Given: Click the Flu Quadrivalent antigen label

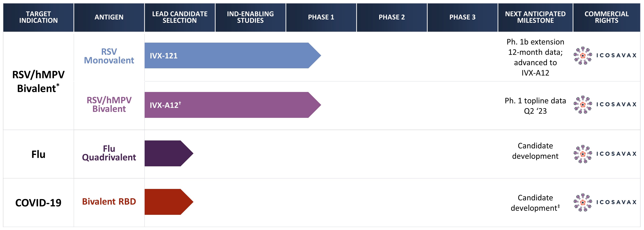Looking at the screenshot, I should click(x=109, y=153).
